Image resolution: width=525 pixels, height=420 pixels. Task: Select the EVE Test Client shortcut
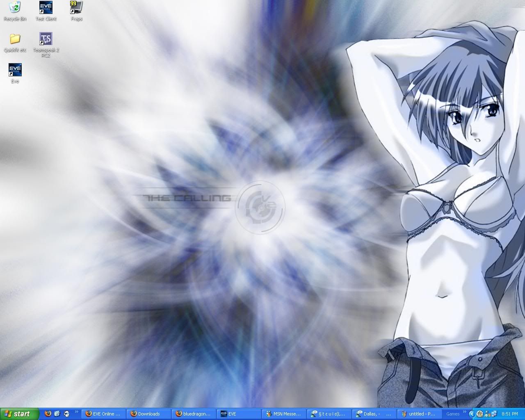[46, 11]
